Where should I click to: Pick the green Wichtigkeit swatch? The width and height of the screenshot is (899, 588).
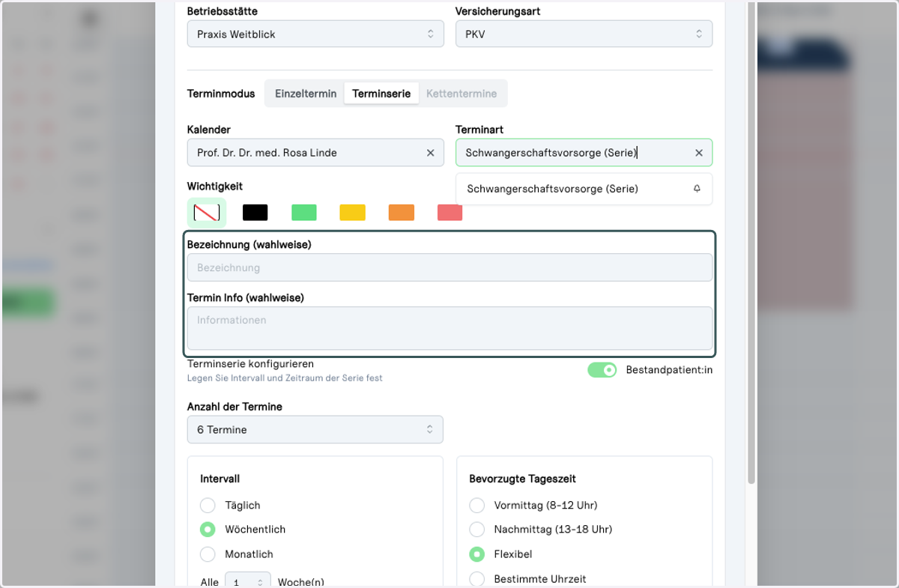coord(304,213)
